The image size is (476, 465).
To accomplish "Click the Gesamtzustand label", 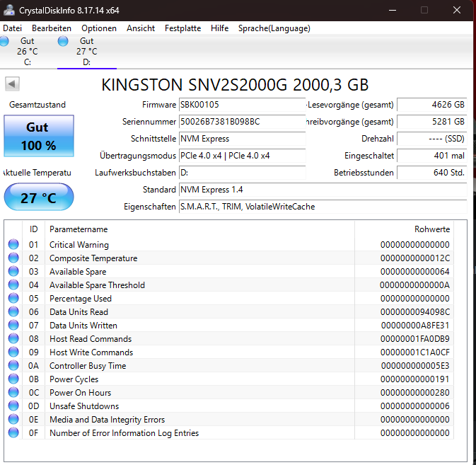I will click(x=37, y=105).
